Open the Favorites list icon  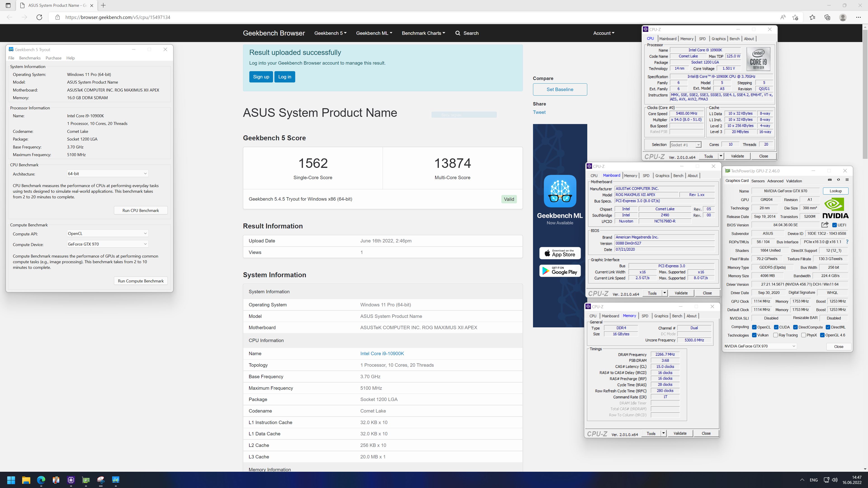[x=812, y=17]
